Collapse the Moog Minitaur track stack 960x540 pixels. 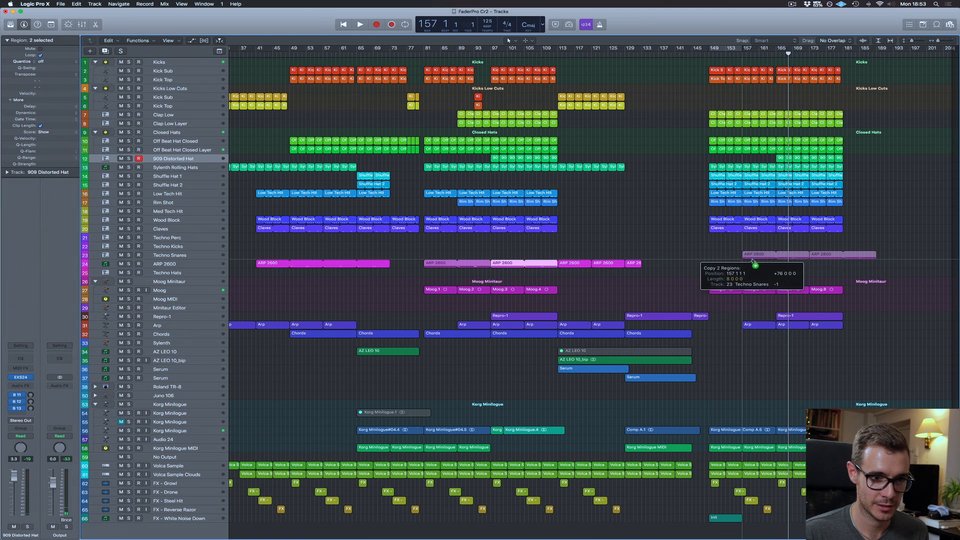[x=95, y=282]
